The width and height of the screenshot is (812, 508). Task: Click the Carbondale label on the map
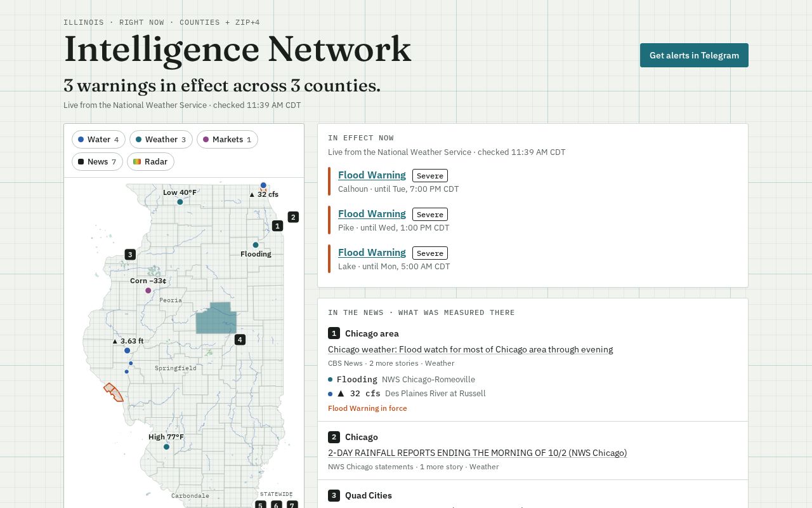(x=190, y=496)
